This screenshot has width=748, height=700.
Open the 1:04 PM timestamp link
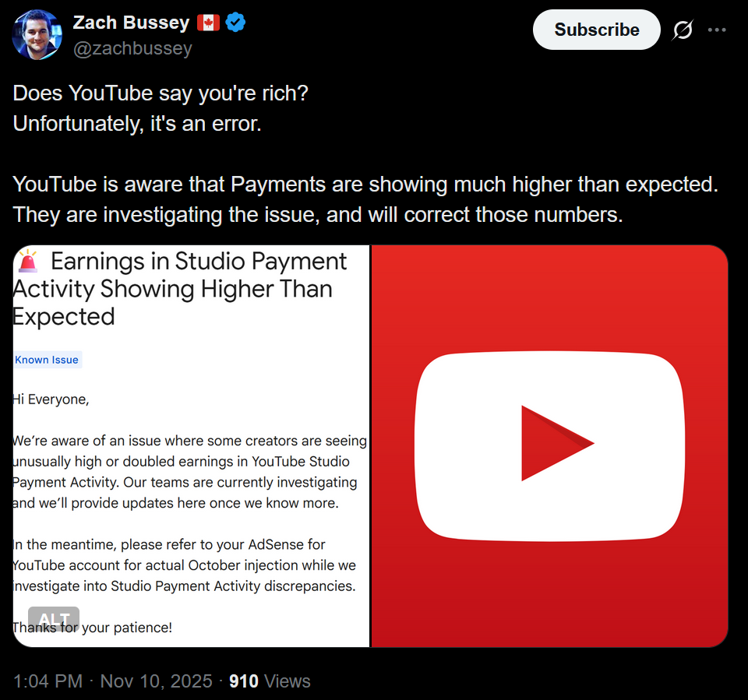click(x=48, y=681)
